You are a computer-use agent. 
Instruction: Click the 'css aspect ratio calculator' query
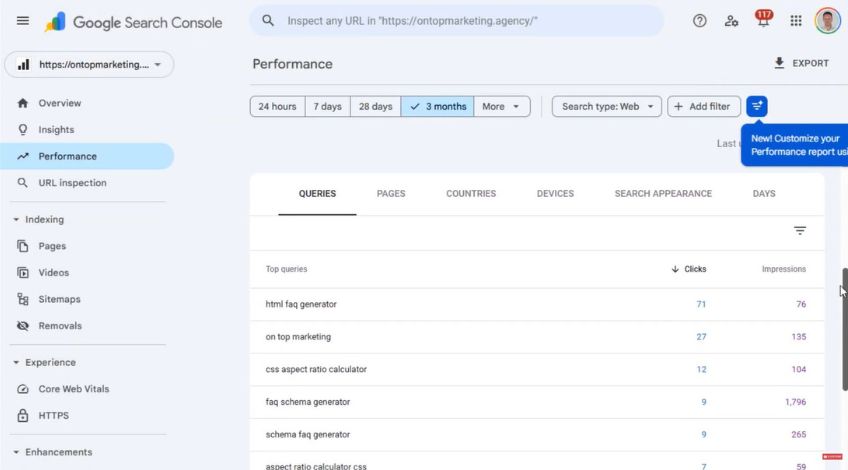pos(316,369)
